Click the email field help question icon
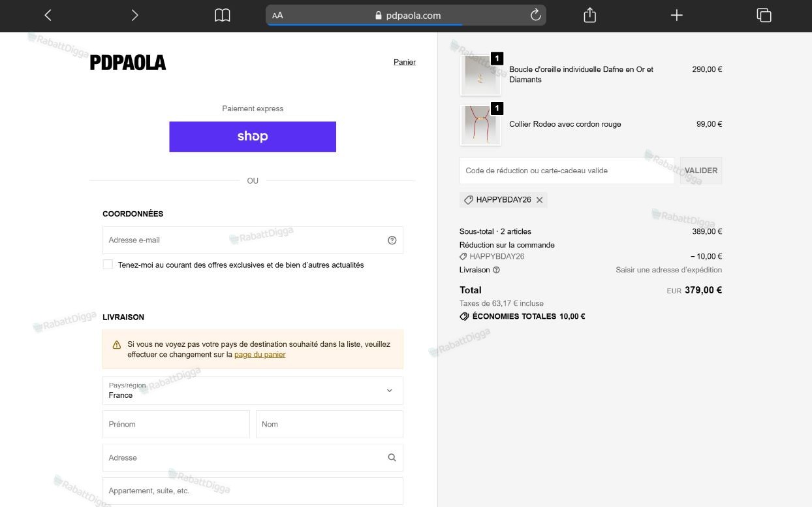Image resolution: width=812 pixels, height=507 pixels. pos(392,240)
